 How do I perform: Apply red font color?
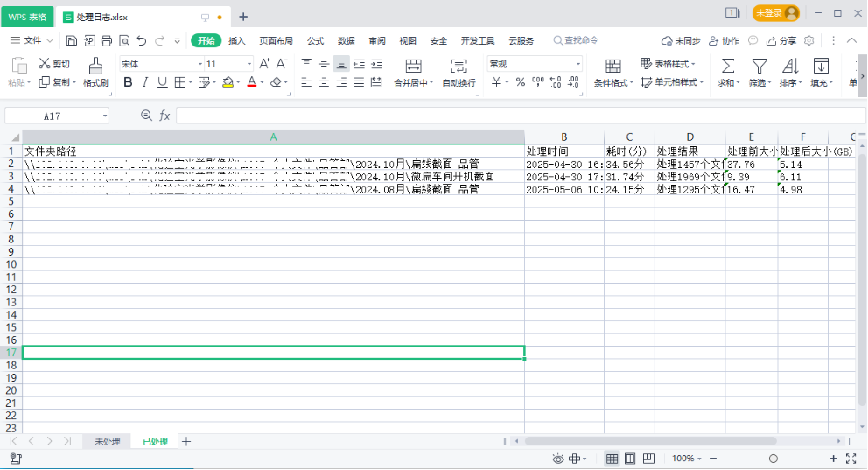(252, 82)
